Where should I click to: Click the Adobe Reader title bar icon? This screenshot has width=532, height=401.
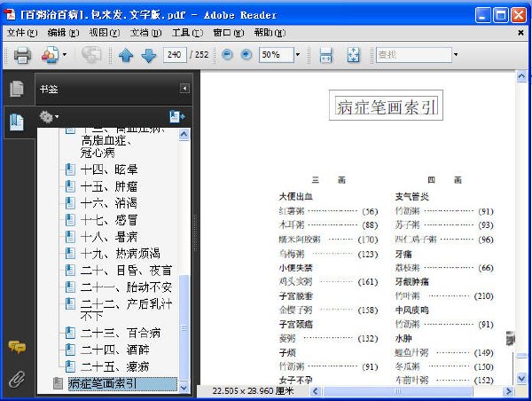coord(10,14)
